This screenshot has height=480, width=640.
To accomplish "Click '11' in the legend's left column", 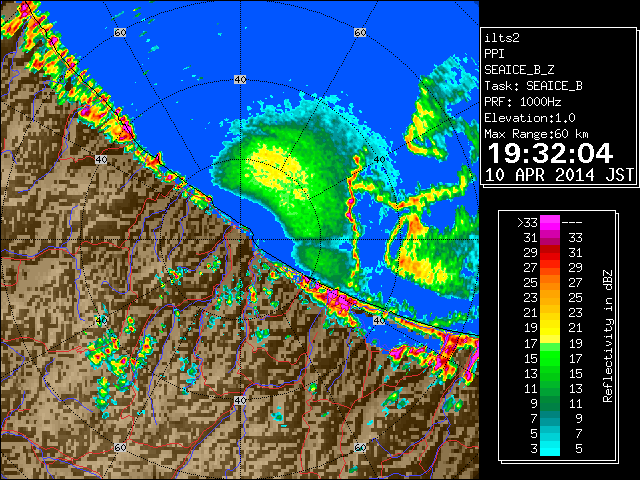I will click(x=531, y=389).
